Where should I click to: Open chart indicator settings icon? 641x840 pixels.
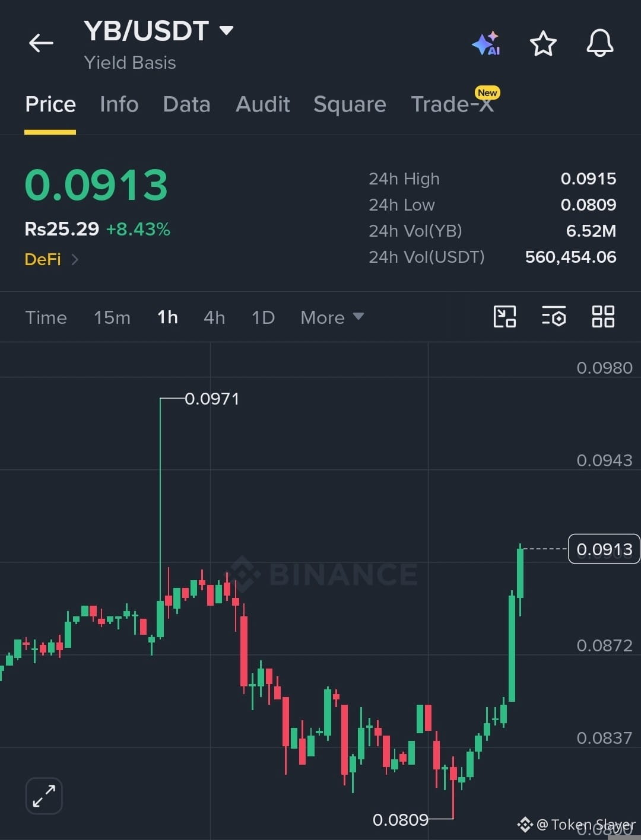554,317
